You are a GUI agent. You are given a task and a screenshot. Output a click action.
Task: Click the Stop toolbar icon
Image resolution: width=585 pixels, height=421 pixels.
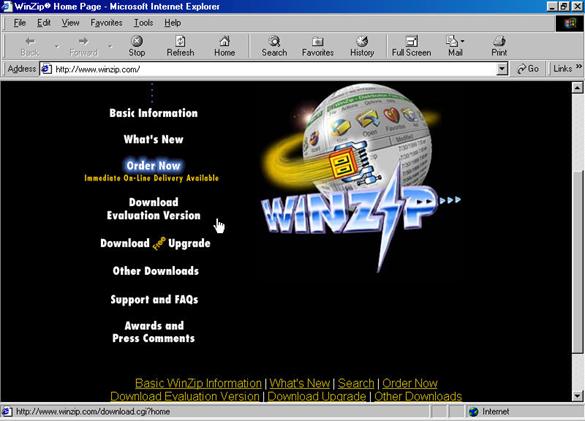(x=137, y=46)
